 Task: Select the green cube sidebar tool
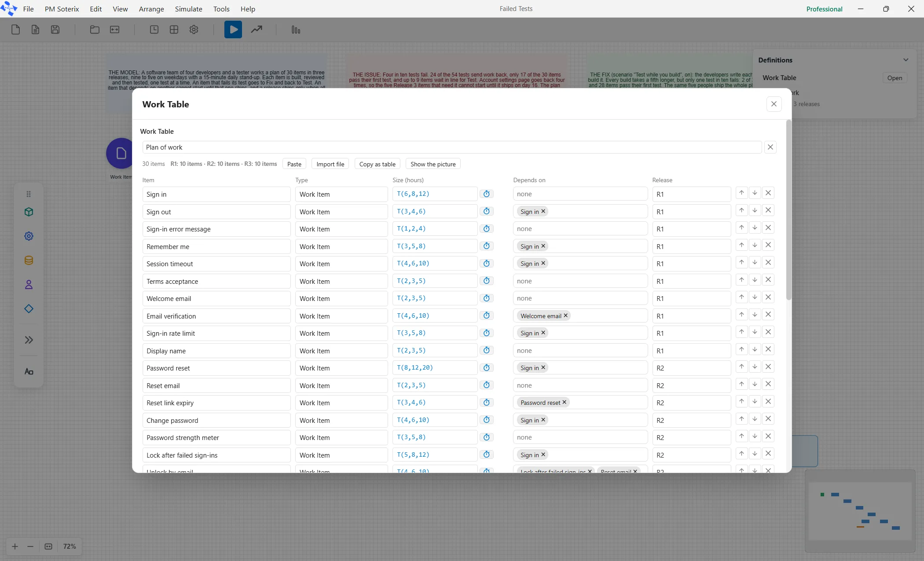pos(29,212)
